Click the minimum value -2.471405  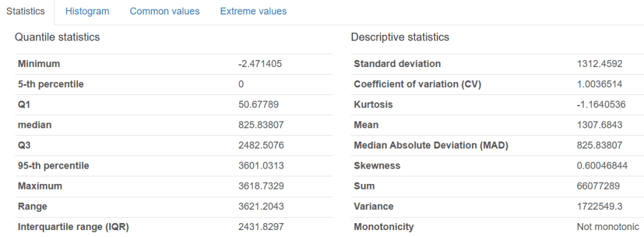(260, 64)
